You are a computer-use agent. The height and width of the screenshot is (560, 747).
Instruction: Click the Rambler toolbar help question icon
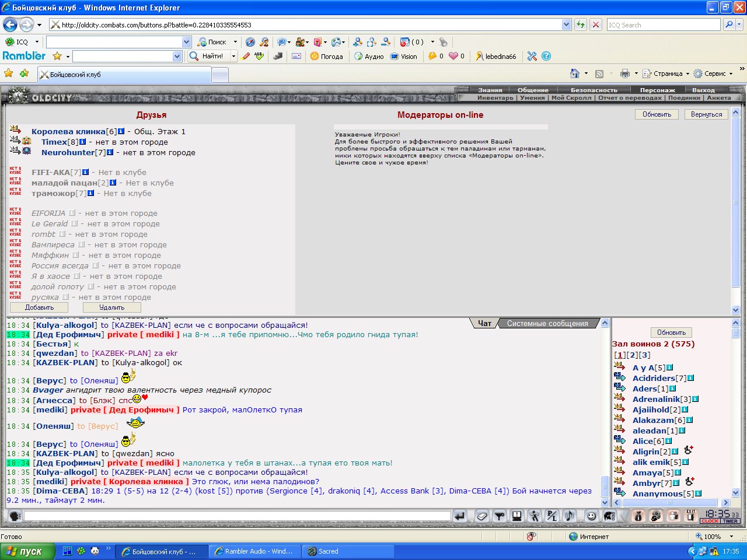point(546,56)
